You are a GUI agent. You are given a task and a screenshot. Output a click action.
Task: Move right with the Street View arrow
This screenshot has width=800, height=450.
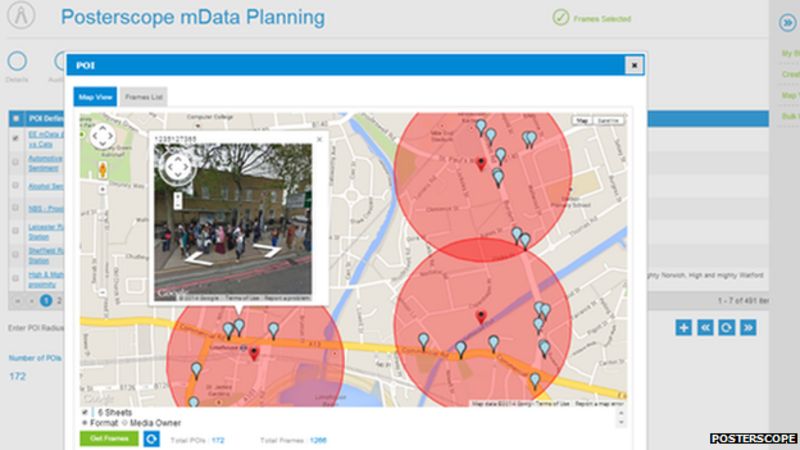click(x=267, y=249)
